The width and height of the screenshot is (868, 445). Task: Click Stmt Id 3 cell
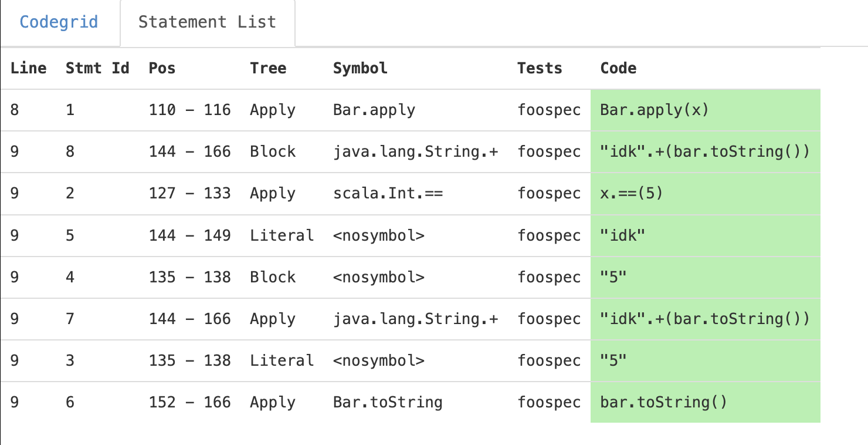pyautogui.click(x=70, y=360)
